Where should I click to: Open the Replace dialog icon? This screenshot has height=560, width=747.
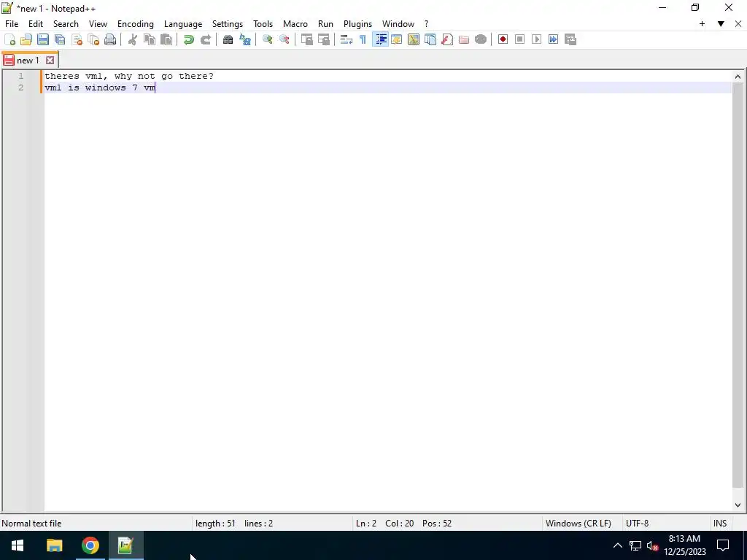pyautogui.click(x=245, y=39)
